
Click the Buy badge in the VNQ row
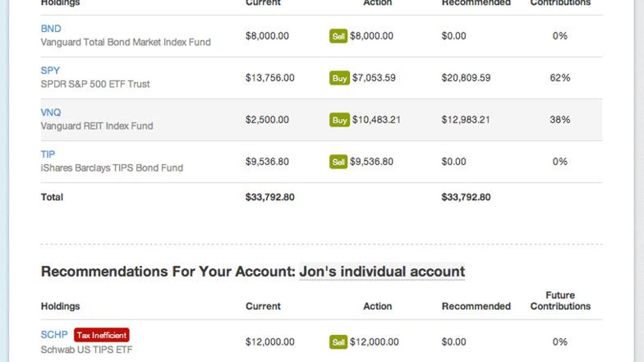pyautogui.click(x=339, y=120)
